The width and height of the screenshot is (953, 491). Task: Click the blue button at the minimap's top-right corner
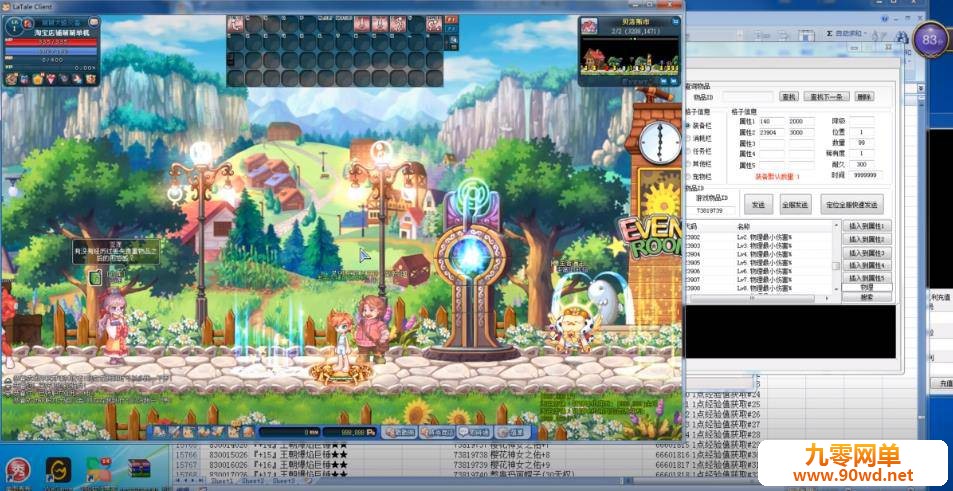pyautogui.click(x=674, y=22)
